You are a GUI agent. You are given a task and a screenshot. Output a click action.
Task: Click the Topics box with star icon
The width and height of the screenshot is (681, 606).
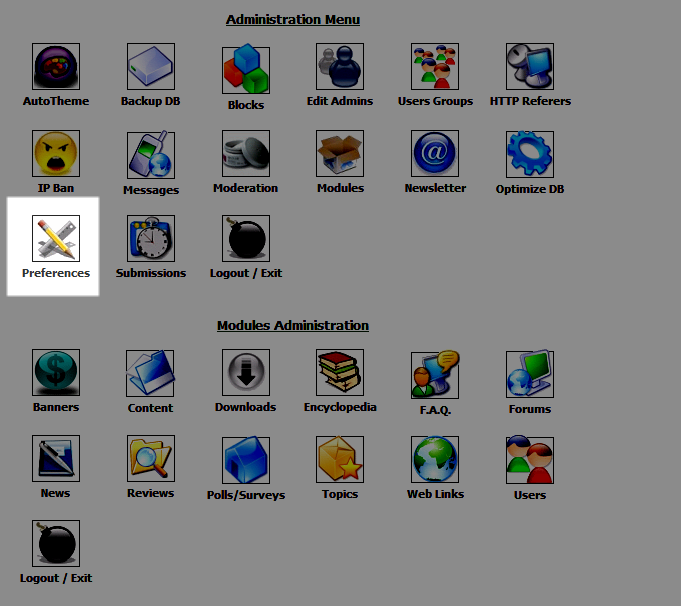click(x=340, y=459)
